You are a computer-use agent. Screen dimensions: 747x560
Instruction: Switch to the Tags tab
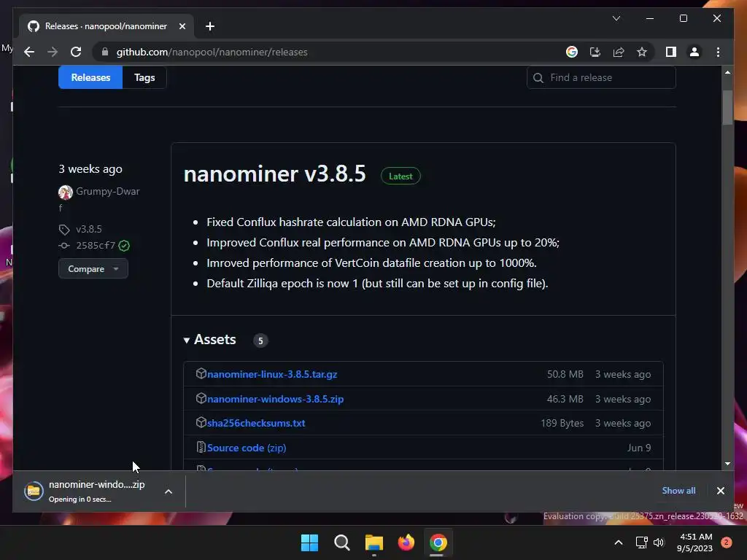point(144,77)
